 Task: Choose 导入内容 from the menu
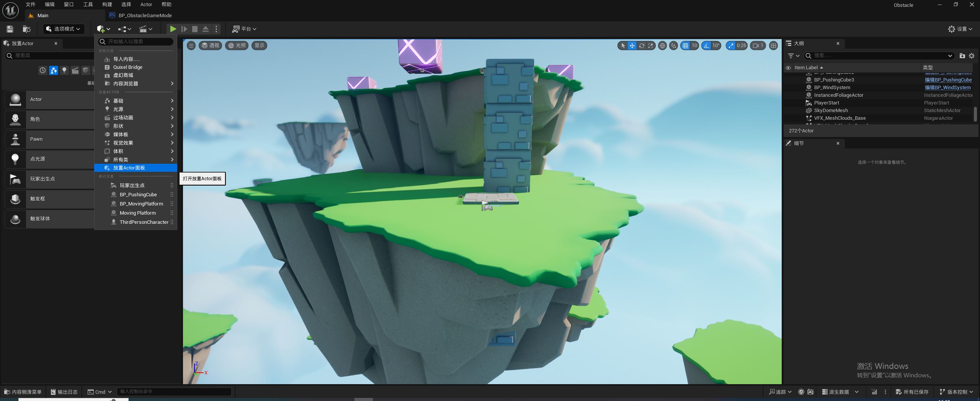tap(136, 59)
